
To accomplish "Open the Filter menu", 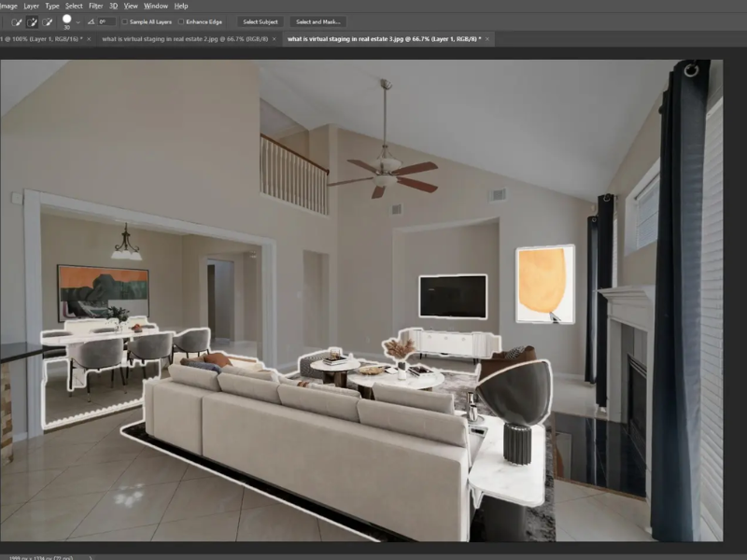I will [x=96, y=6].
